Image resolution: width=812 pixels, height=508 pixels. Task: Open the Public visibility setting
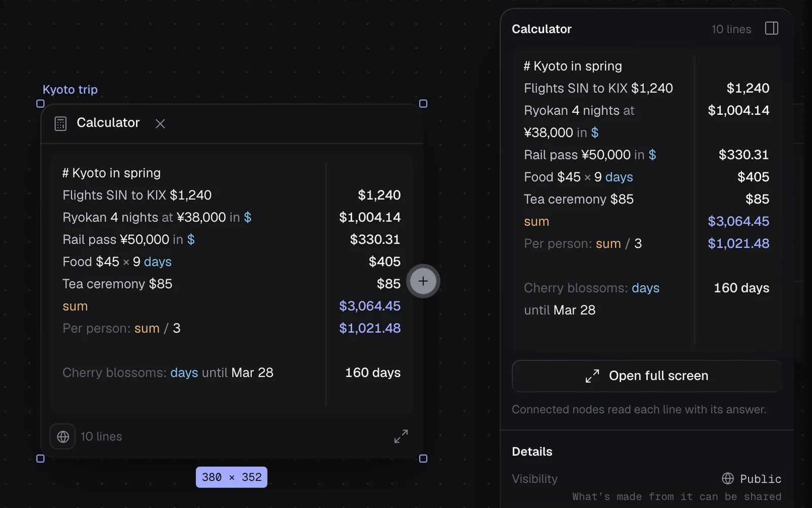pyautogui.click(x=752, y=479)
